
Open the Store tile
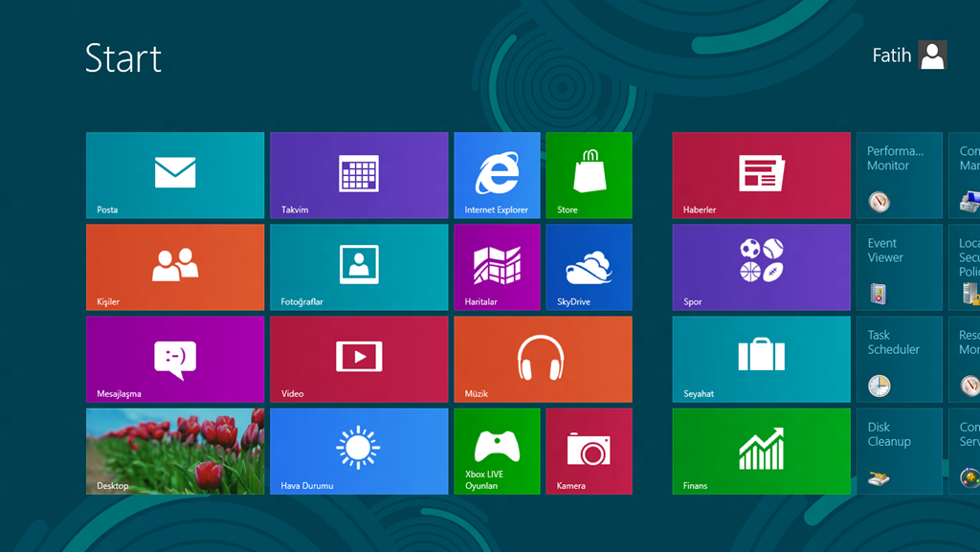pos(589,175)
